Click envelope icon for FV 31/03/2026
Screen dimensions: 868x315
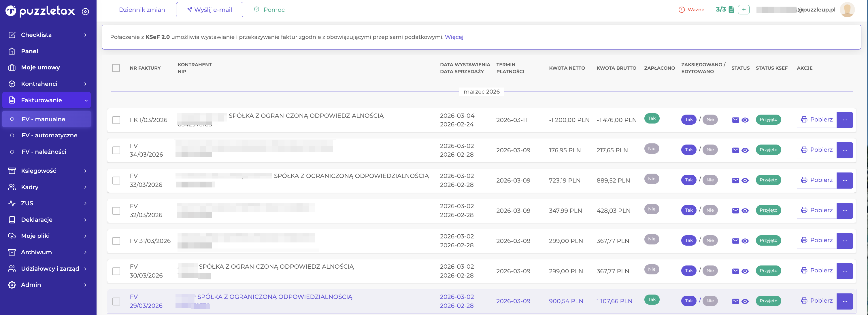pos(735,241)
